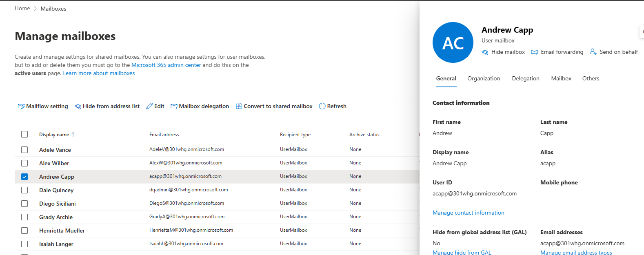The image size is (644, 255).
Task: Click the Convert to shared mailbox icon
Action: (x=239, y=106)
